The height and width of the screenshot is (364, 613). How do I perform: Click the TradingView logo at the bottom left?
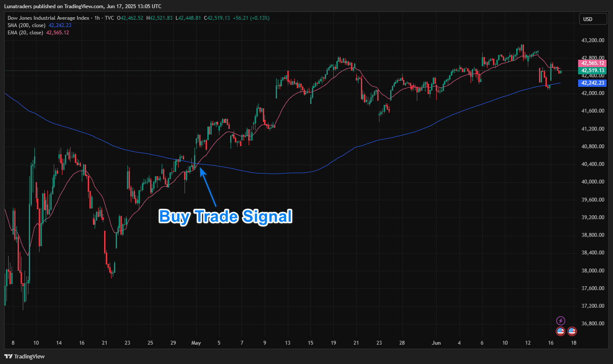tap(25, 356)
